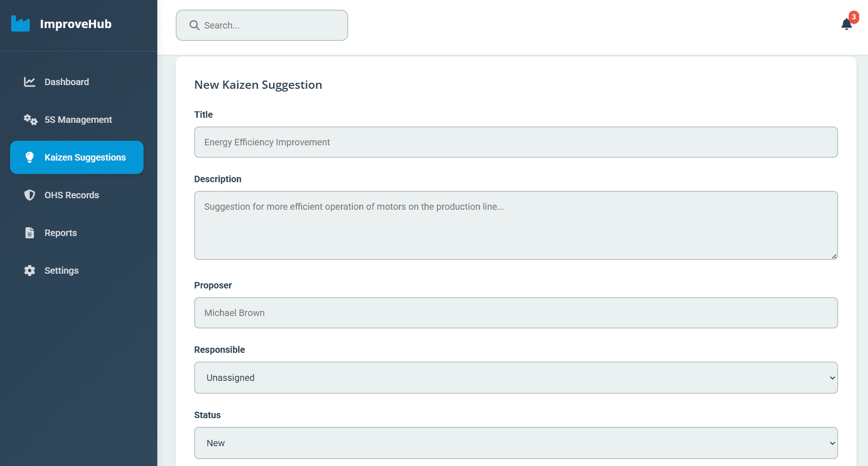The image size is (868, 466).
Task: Open Reports via the document icon
Action: pos(29,232)
